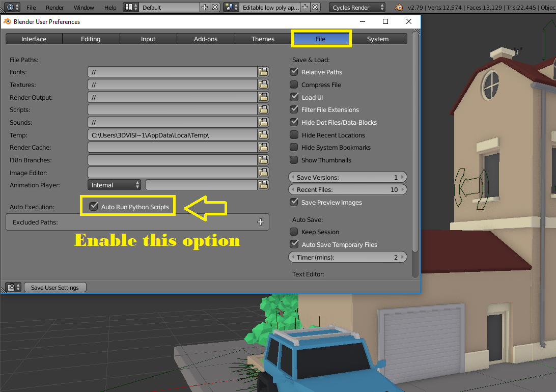The image size is (556, 392).
Task: Toggle Relative Paths checkbox
Action: 294,72
